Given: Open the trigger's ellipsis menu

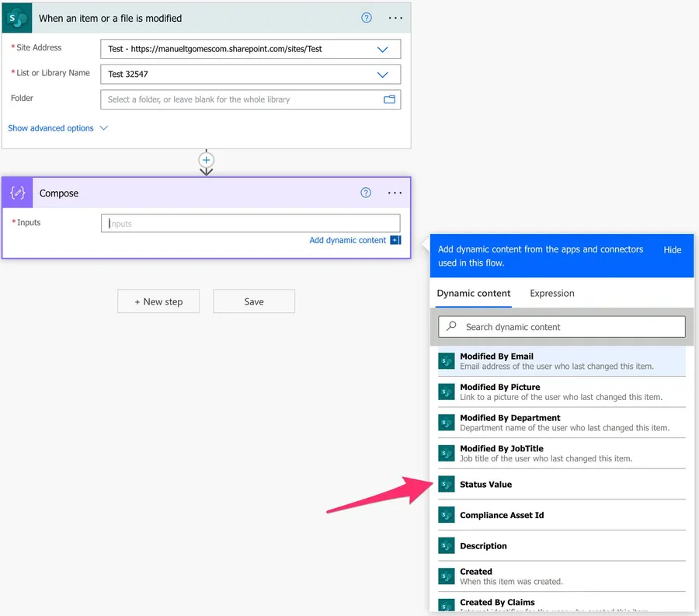Looking at the screenshot, I should (x=395, y=18).
